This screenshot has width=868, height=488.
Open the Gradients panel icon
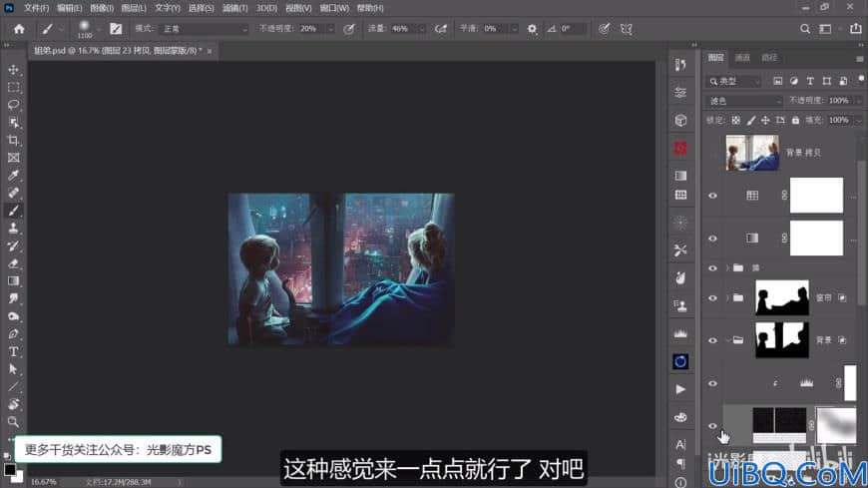click(680, 176)
